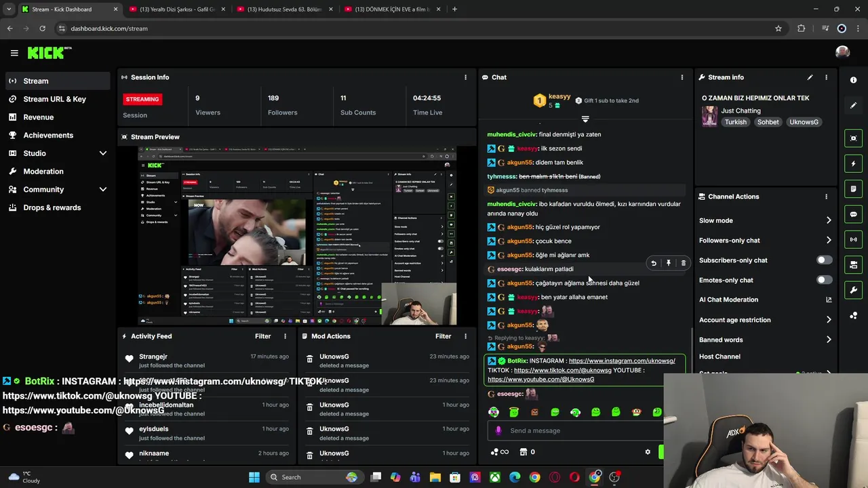Select Stream in the sidebar
The width and height of the screenshot is (868, 488).
pyautogui.click(x=58, y=81)
